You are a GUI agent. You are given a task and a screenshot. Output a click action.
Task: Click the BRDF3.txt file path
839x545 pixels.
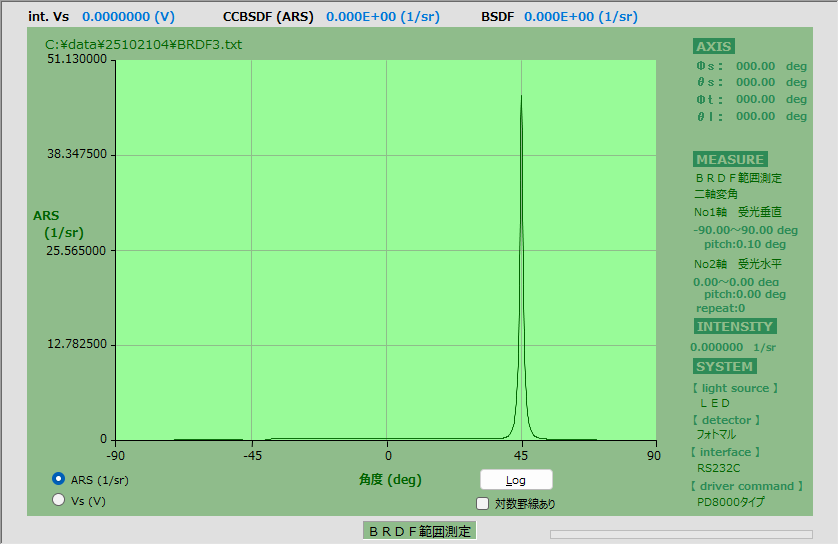pos(144,45)
